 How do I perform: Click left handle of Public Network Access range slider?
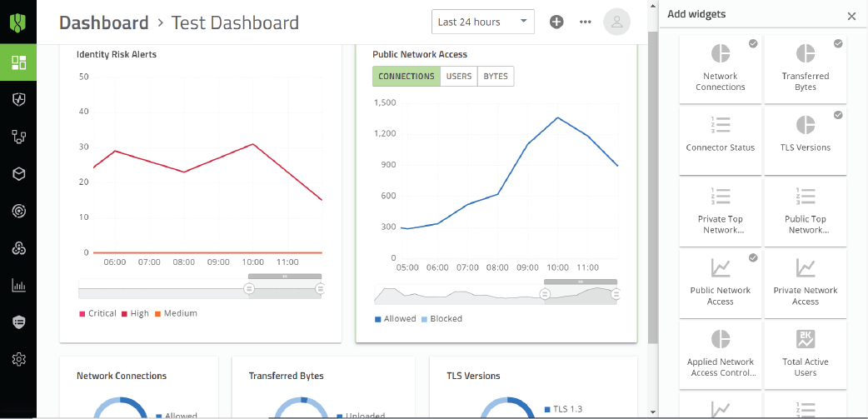(545, 294)
